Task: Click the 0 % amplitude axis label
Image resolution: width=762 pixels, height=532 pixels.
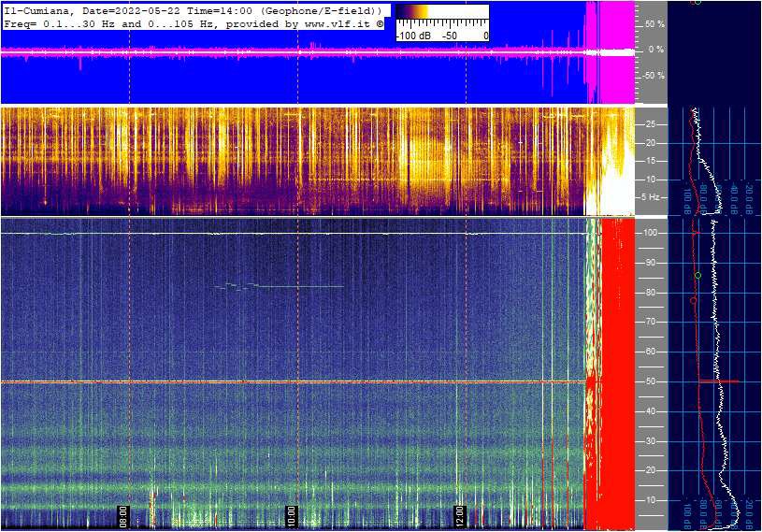Action: tap(656, 50)
